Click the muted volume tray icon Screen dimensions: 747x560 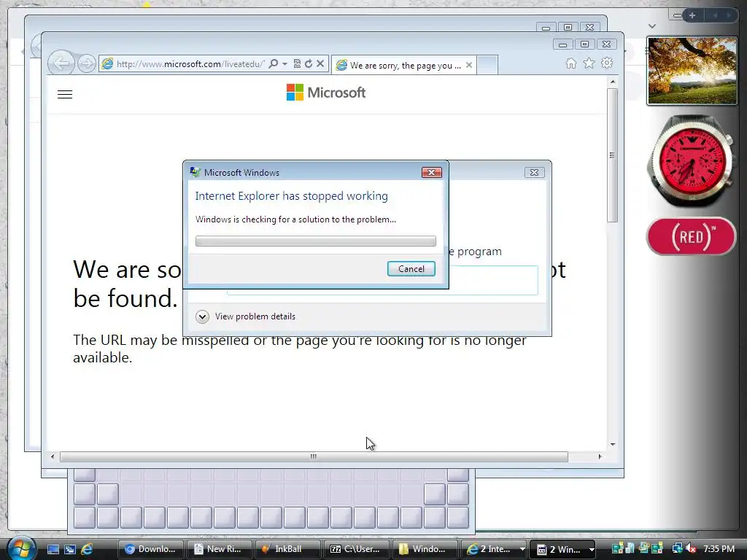pos(691,549)
